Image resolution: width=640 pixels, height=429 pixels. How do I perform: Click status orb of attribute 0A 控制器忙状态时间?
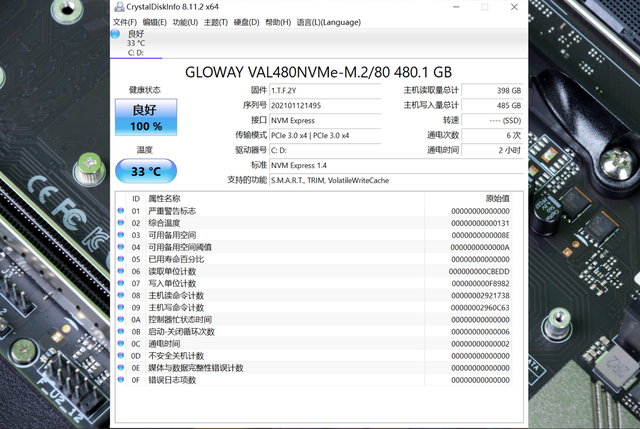pyautogui.click(x=120, y=319)
